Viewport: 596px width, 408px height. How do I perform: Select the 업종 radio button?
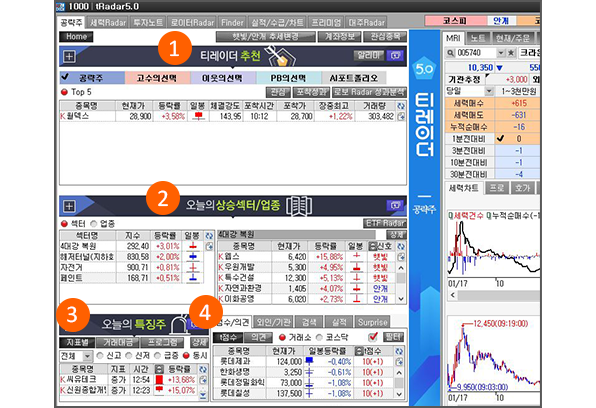click(94, 224)
